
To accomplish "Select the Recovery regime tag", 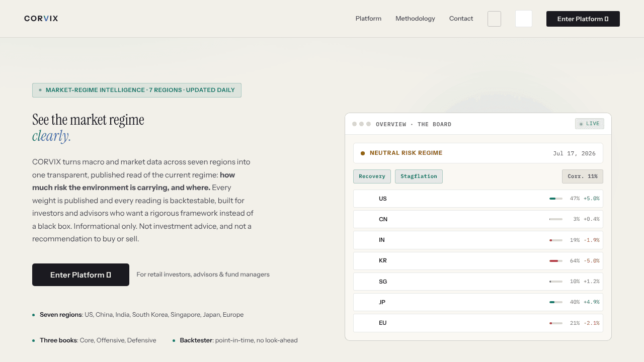I will (x=372, y=176).
